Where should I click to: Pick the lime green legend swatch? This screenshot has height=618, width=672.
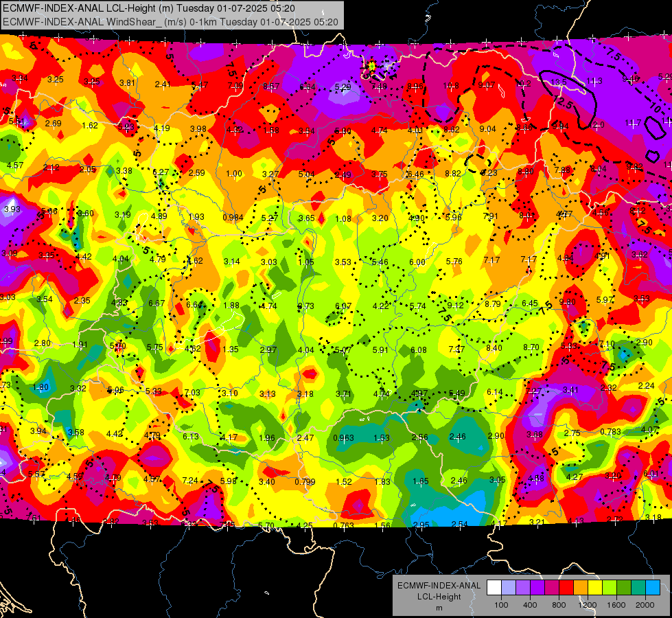click(x=610, y=587)
